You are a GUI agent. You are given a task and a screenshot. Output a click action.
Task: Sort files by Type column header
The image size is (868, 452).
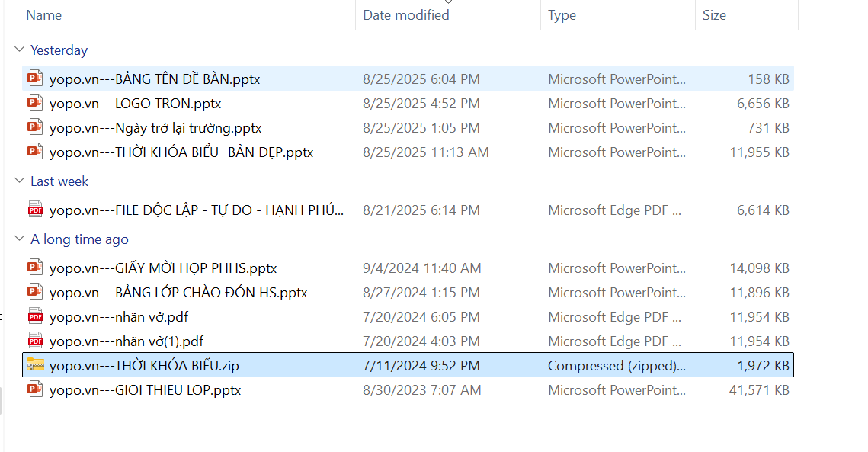(x=562, y=15)
